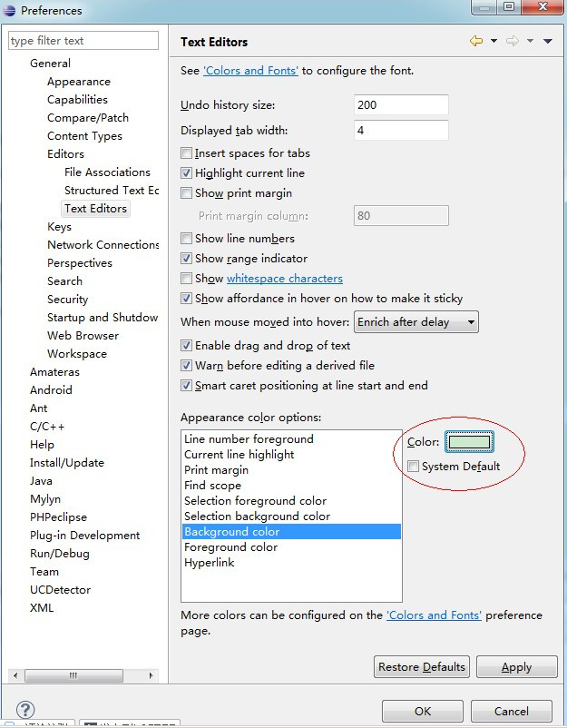Click the Restore Defaults button
The height and width of the screenshot is (728, 567).
422,667
